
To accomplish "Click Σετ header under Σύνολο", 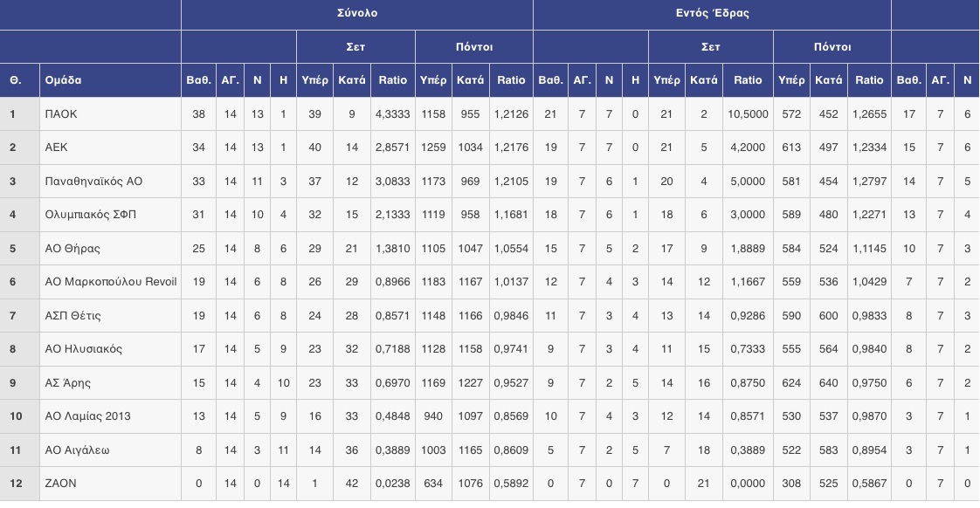I will click(x=355, y=47).
